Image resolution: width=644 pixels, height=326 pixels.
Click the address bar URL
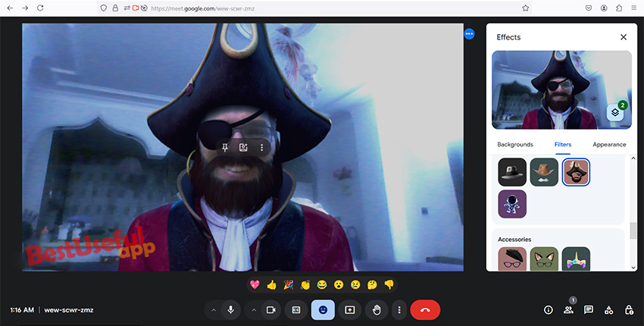point(202,8)
